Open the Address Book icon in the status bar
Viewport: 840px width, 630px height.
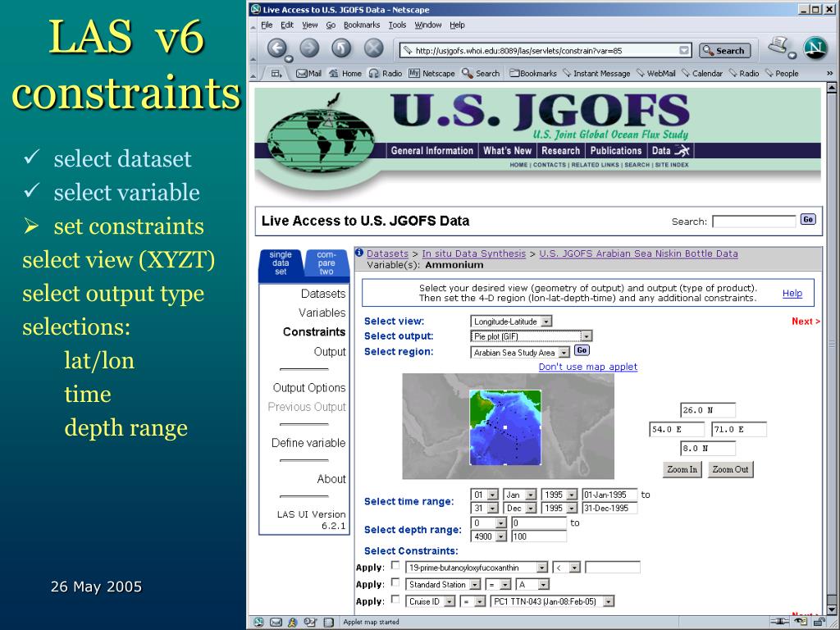pyautogui.click(x=328, y=622)
